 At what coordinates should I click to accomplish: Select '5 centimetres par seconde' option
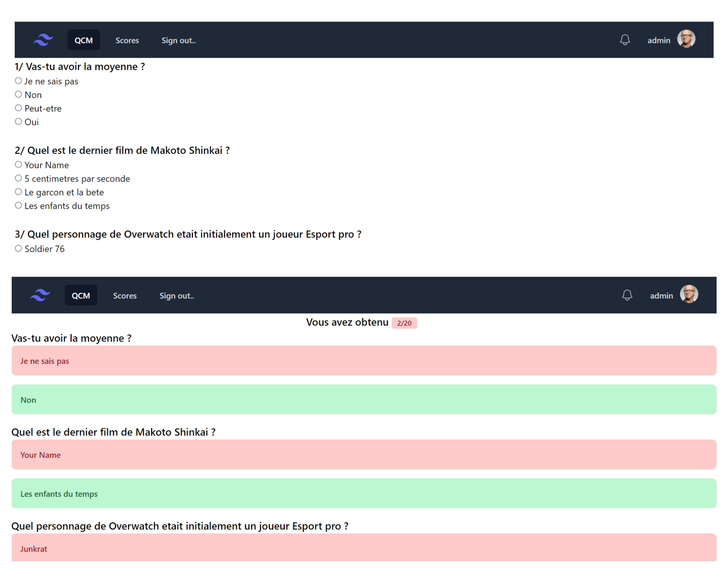coord(19,178)
